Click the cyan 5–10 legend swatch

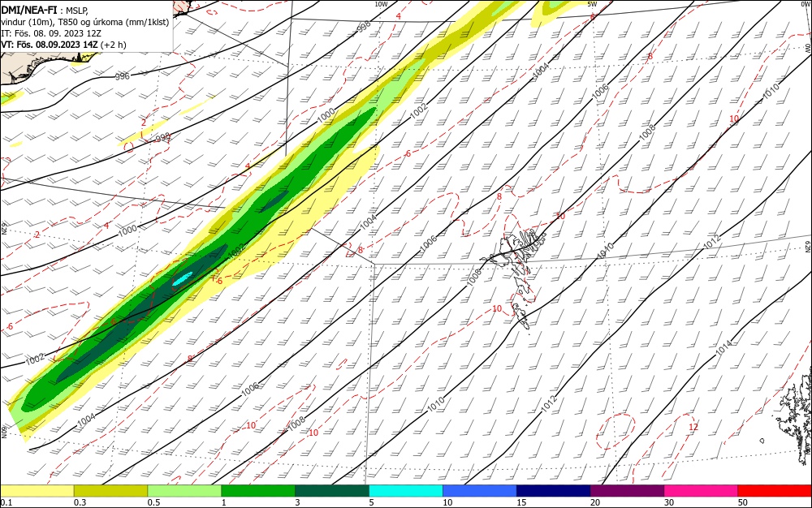point(406,491)
